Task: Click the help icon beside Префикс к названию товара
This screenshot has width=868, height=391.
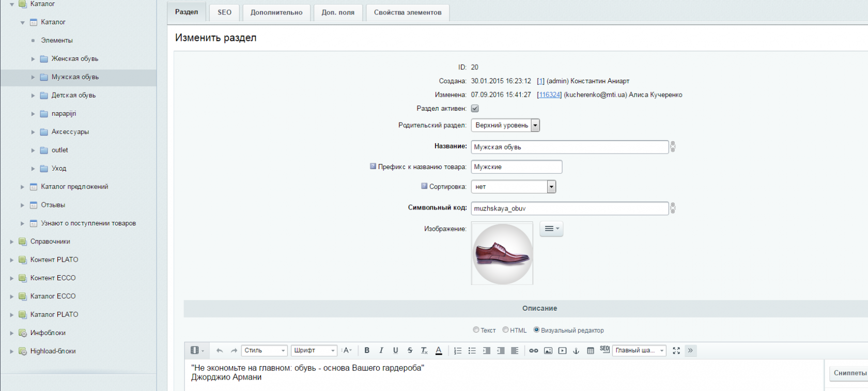Action: point(373,167)
